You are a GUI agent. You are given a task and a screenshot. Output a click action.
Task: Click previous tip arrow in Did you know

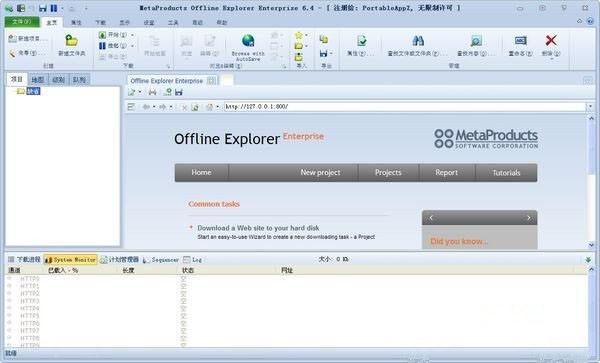click(431, 218)
